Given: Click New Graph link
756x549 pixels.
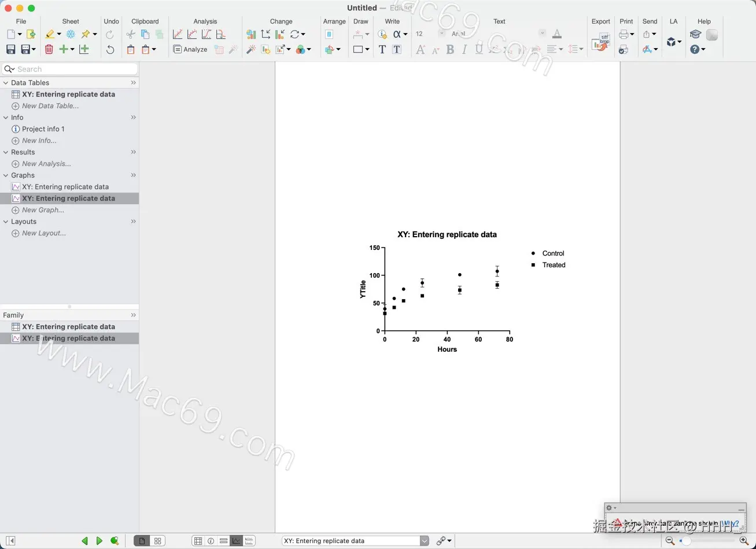Looking at the screenshot, I should tap(43, 210).
